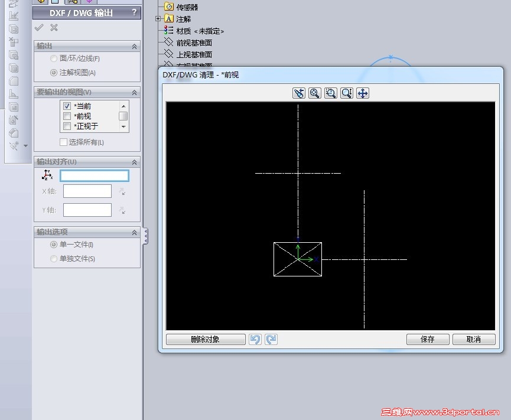Click the camera-with-pencil icon in left toolbar

pyautogui.click(x=14, y=120)
